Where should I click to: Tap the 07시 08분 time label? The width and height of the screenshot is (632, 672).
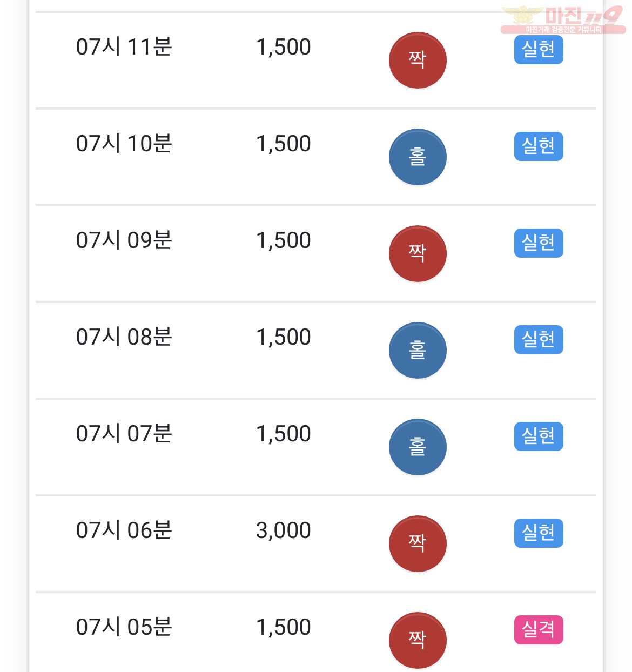pos(124,337)
